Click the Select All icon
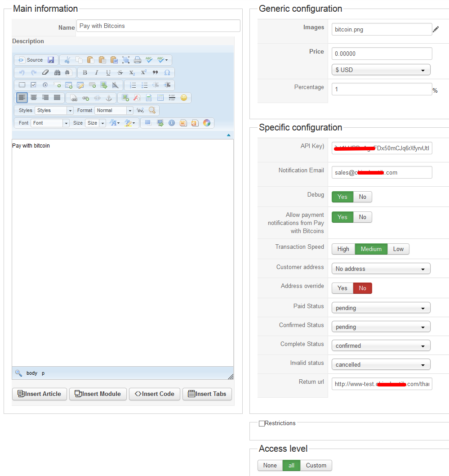 point(126,60)
